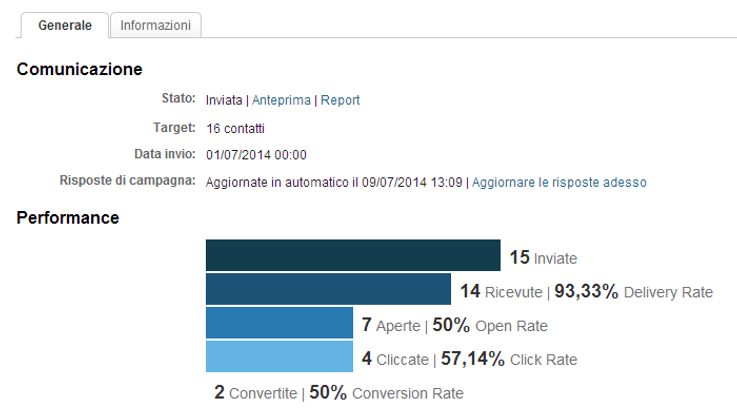737x415 pixels.
Task: Click the darkest Inviate performance bar
Action: [x=352, y=255]
